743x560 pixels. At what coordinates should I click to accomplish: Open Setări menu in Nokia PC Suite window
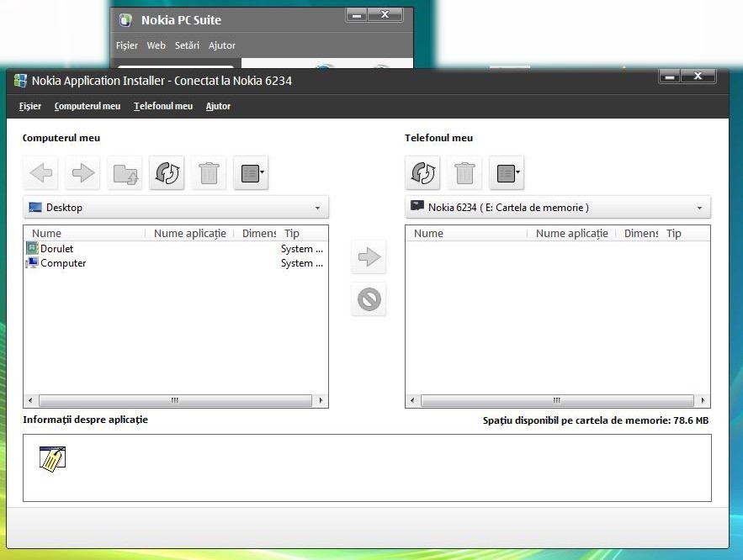point(187,45)
